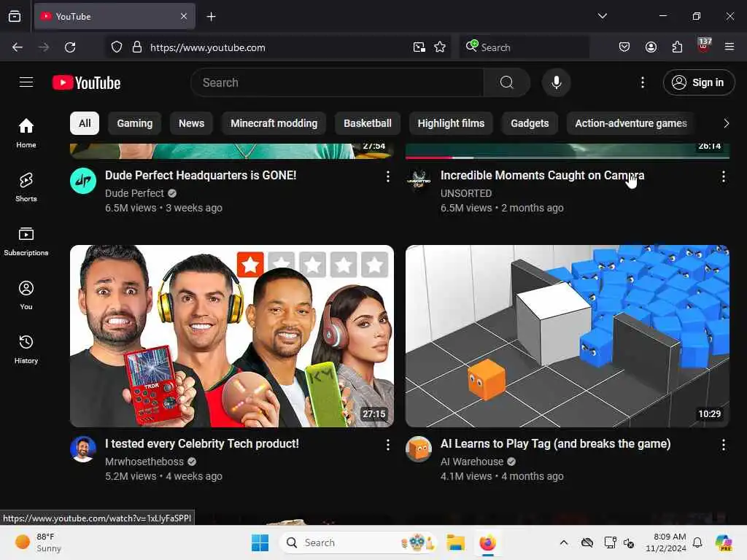
Task: Open the Mrwhosetheboss channel name link
Action: (144, 462)
